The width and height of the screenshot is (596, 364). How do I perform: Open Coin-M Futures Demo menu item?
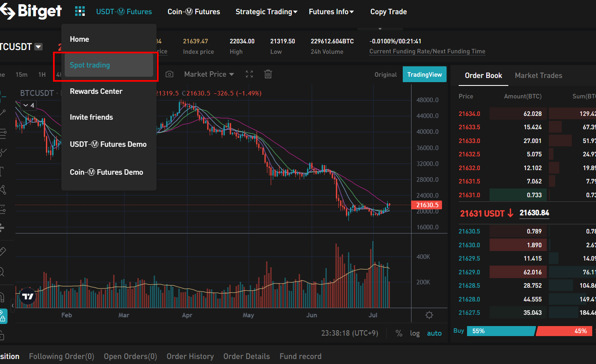(106, 172)
